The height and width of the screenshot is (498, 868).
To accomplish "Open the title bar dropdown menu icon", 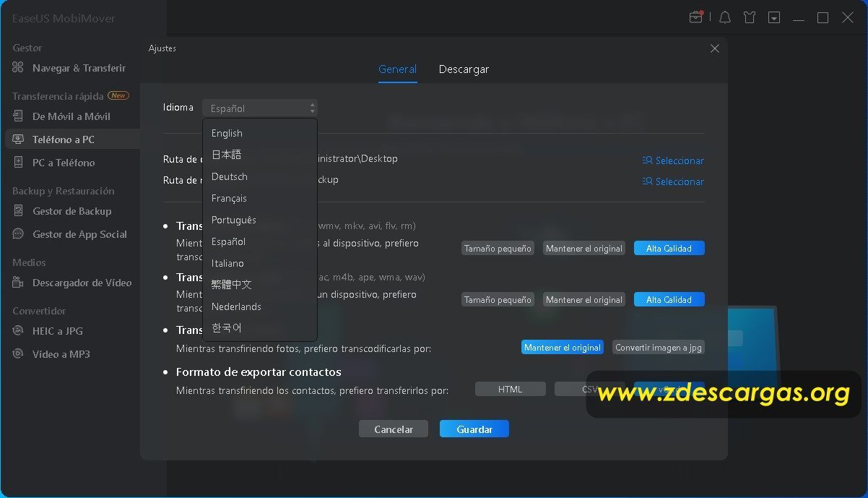I will coord(774,17).
